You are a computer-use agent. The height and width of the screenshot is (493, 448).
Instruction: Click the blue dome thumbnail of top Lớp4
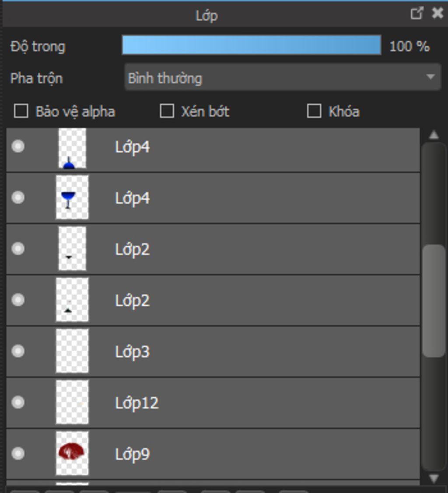click(72, 148)
